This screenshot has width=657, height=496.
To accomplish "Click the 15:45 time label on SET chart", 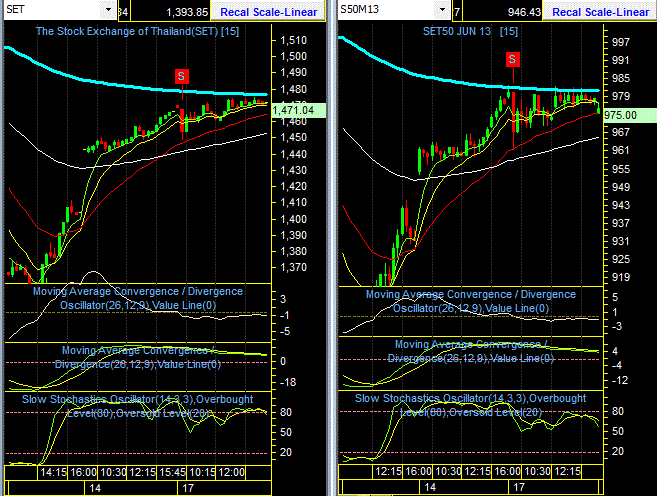I will tap(172, 472).
